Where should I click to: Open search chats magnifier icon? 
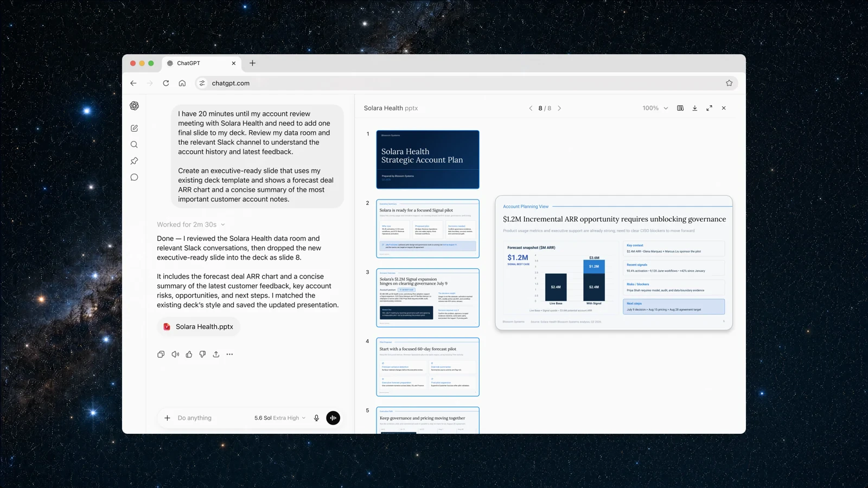pyautogui.click(x=134, y=145)
